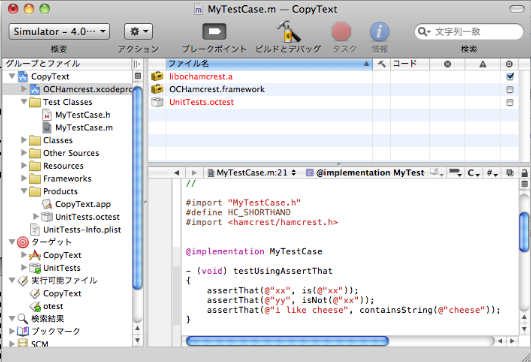Select UnitTests.octest in detail list
Image resolution: width=531 pixels, height=362 pixels.
click(x=201, y=102)
